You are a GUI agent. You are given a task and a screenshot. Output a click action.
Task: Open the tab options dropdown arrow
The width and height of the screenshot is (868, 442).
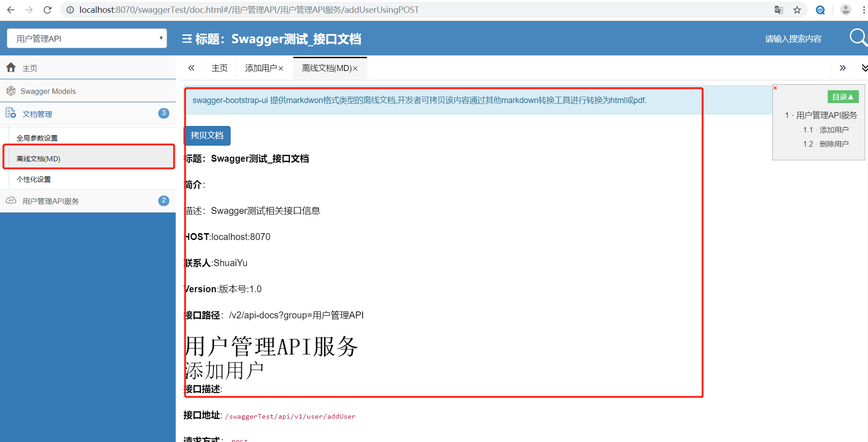click(864, 68)
